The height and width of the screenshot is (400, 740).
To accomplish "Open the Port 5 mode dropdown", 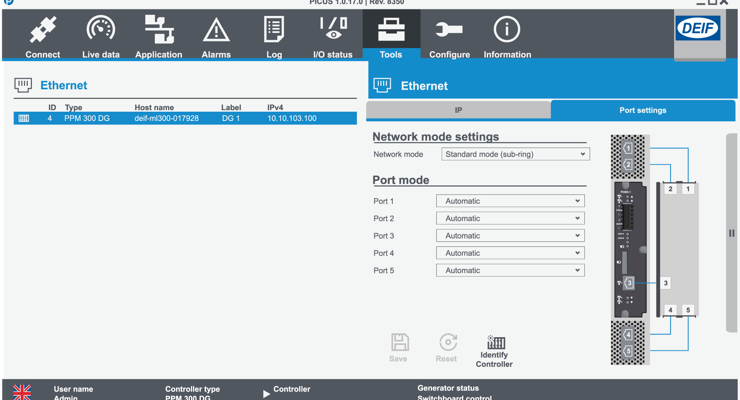I will tap(510, 271).
